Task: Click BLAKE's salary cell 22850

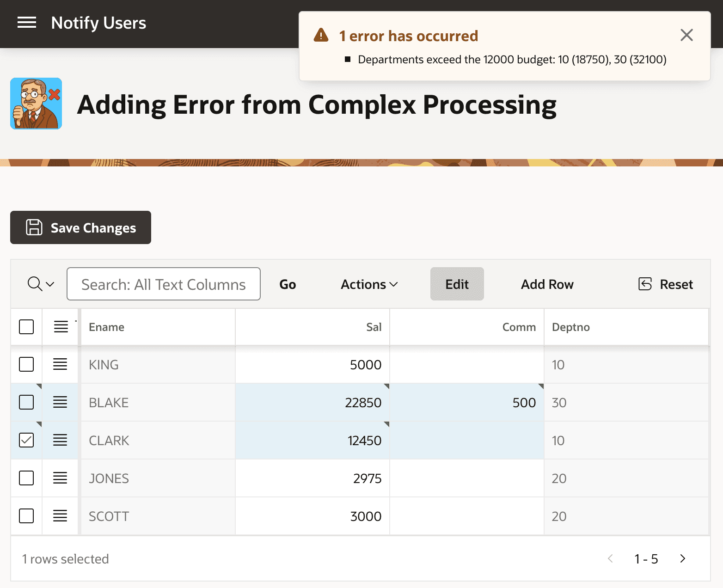Action: click(312, 403)
